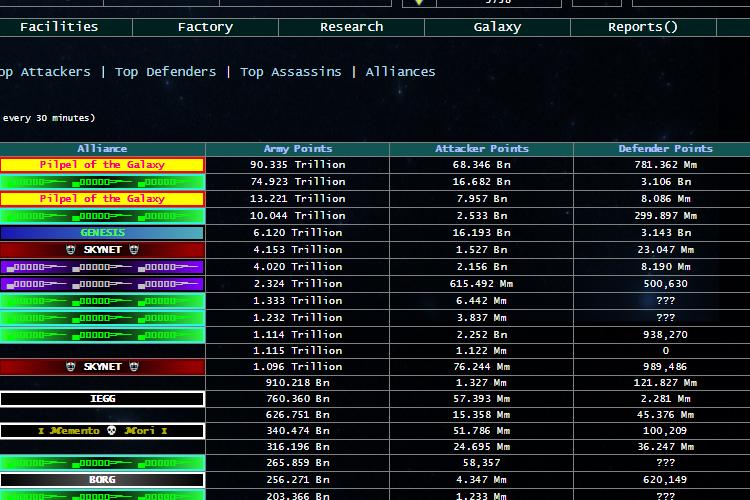Open the IEGG alliance banner
This screenshot has height=500, width=750.
(102, 399)
